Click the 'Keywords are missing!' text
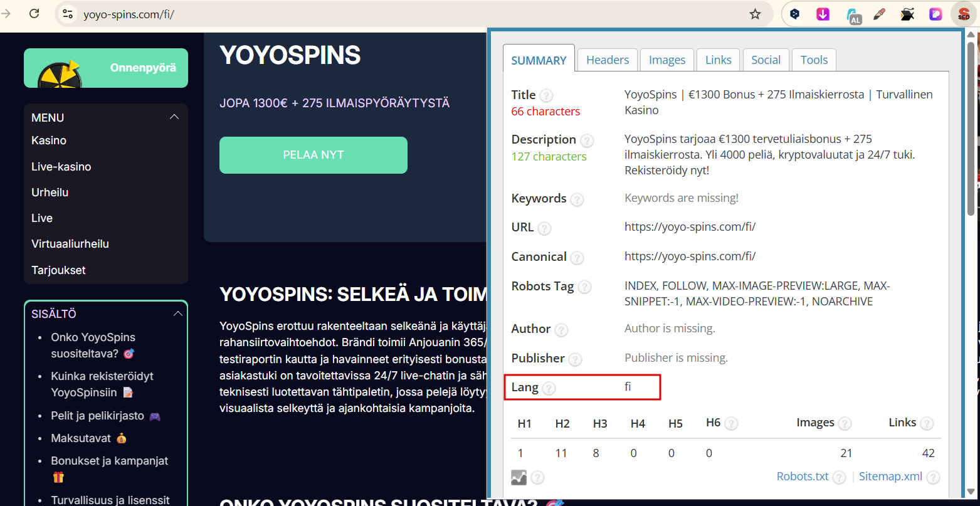This screenshot has height=506, width=980. click(x=682, y=198)
